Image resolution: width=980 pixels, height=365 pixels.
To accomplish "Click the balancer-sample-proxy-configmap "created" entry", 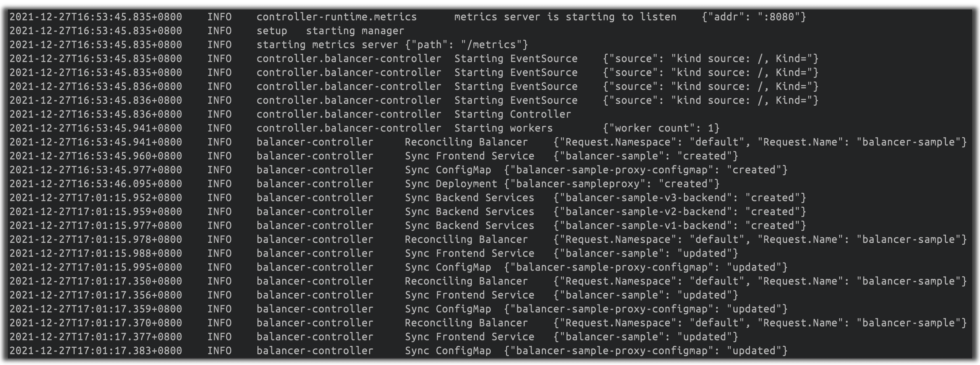I will coord(646,170).
